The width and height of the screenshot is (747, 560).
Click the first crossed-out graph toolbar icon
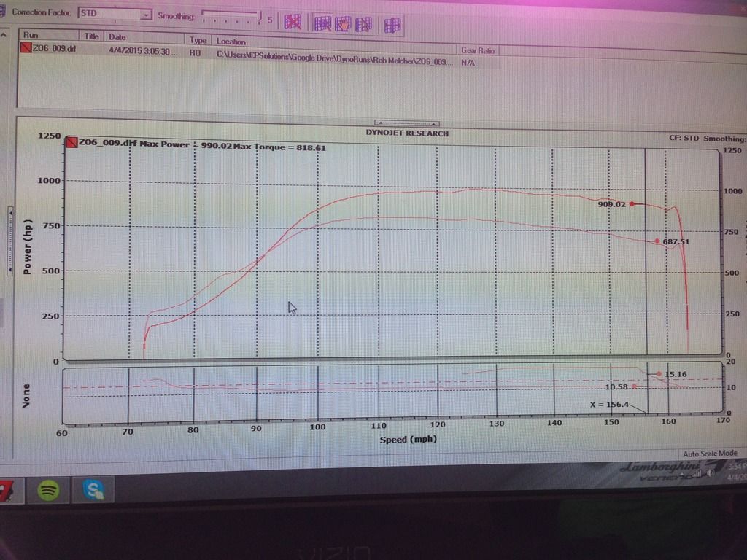[293, 23]
